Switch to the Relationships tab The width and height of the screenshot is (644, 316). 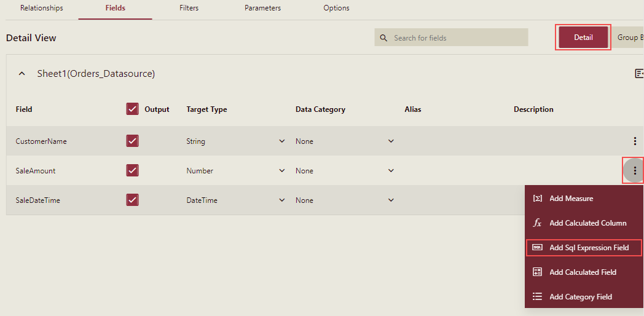point(42,8)
